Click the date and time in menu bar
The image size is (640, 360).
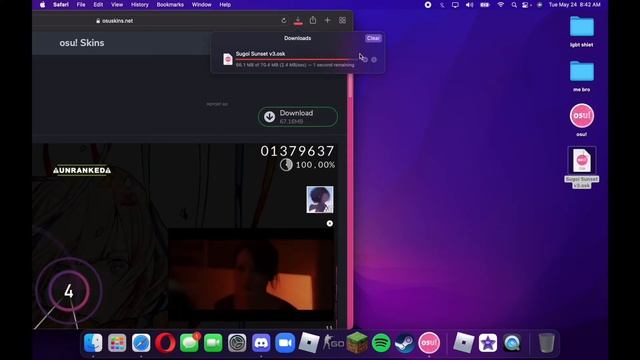(x=575, y=5)
